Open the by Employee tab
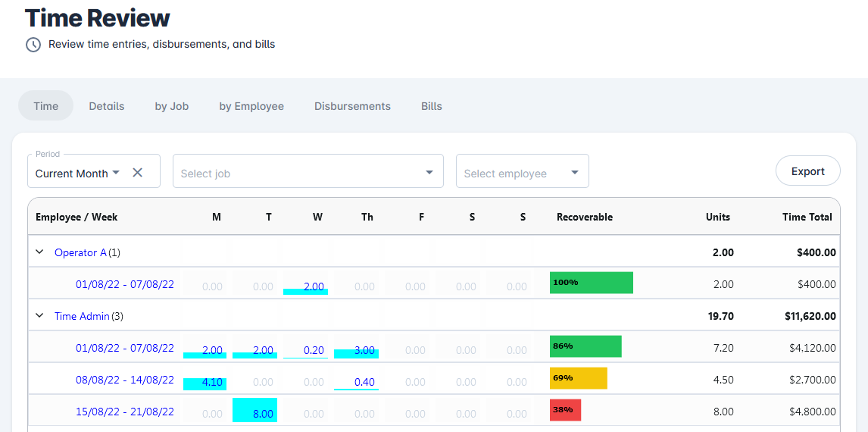Viewport: 868px width, 432px height. point(251,106)
